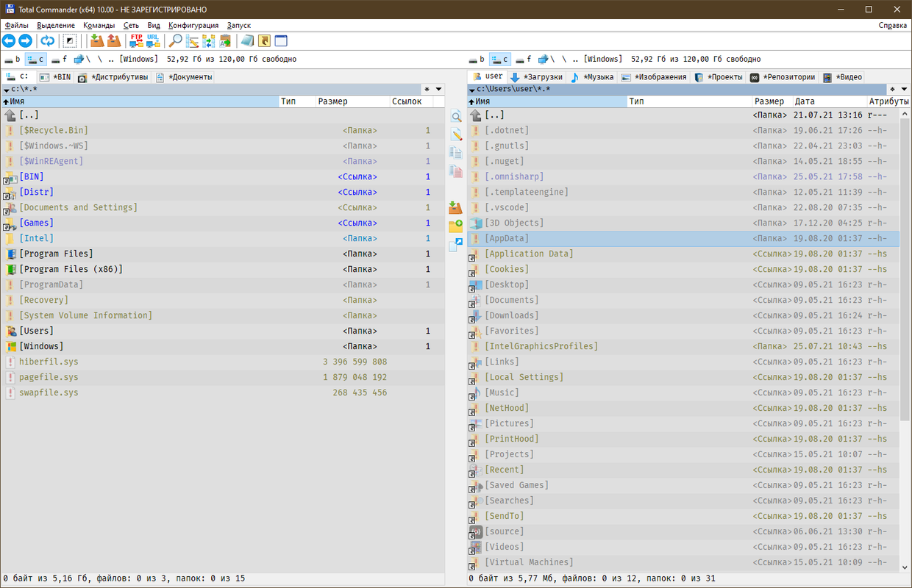Click the create shortcut icon in middle bar
The width and height of the screenshot is (912, 588).
coord(456,245)
